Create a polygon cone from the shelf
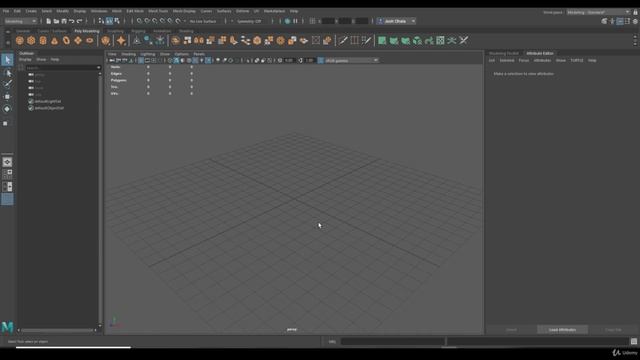 55,40
